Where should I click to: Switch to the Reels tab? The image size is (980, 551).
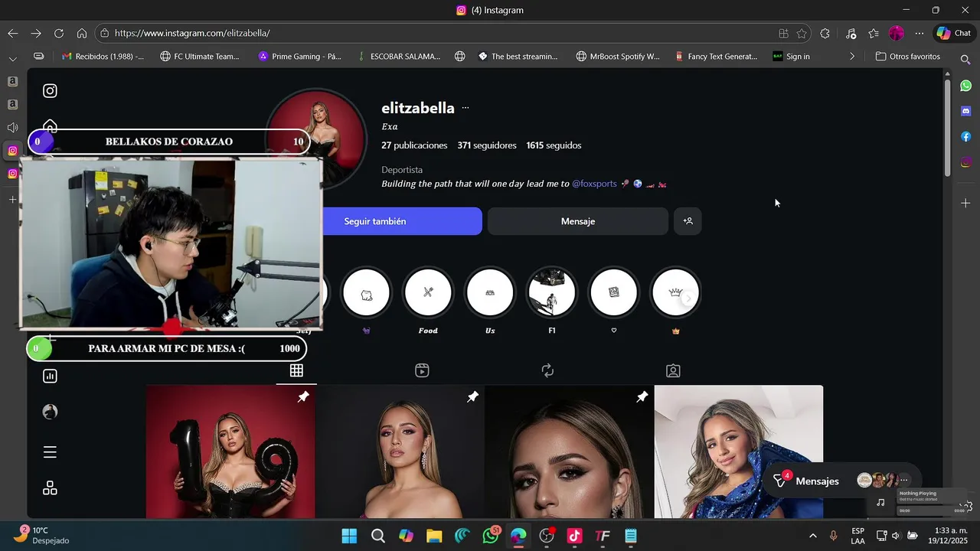pyautogui.click(x=422, y=370)
